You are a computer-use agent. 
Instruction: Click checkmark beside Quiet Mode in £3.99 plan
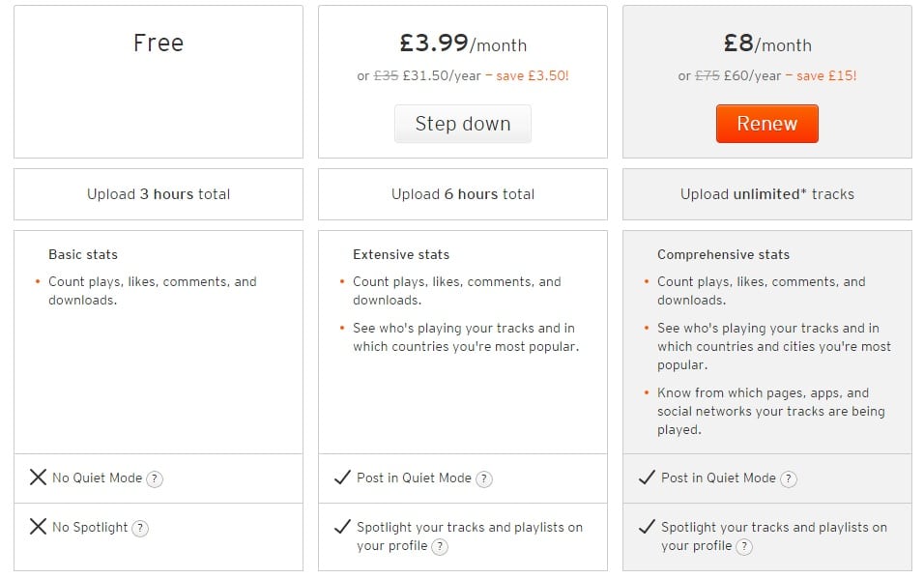coord(342,477)
